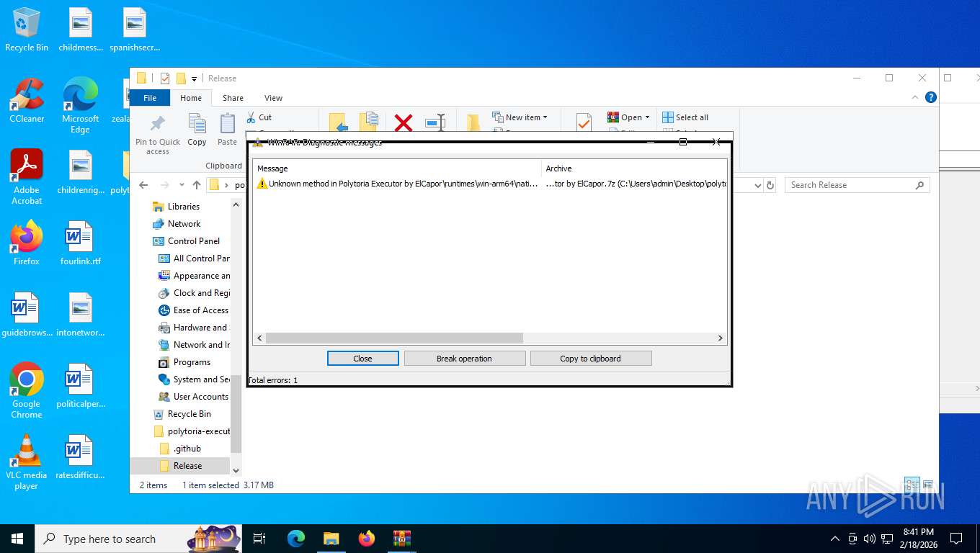Image resolution: width=980 pixels, height=553 pixels.
Task: Open the File menu in Explorer
Action: click(x=150, y=98)
